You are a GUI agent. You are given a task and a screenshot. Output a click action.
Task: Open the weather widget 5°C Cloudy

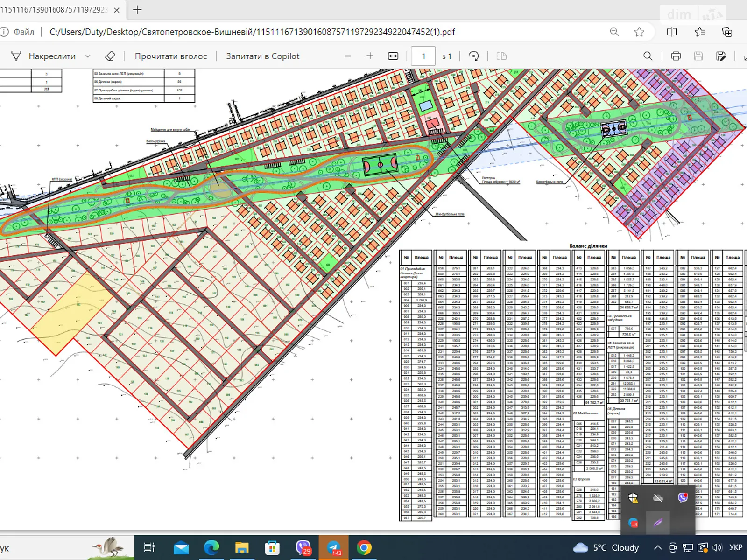tap(606, 547)
